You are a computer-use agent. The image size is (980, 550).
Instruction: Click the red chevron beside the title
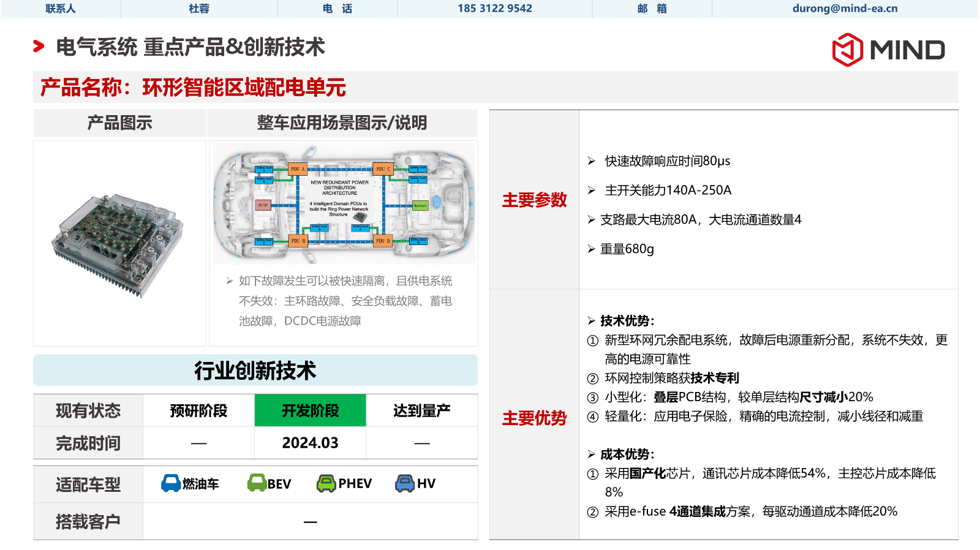click(39, 47)
